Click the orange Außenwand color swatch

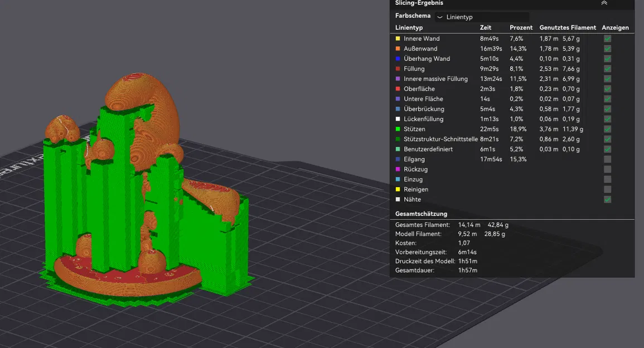click(x=398, y=48)
